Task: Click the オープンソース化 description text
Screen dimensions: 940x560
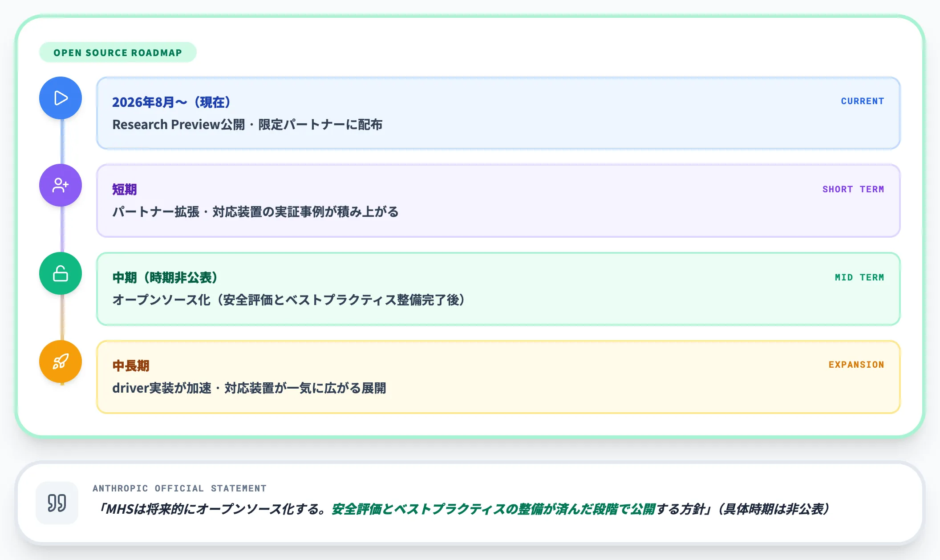Action: (x=289, y=300)
